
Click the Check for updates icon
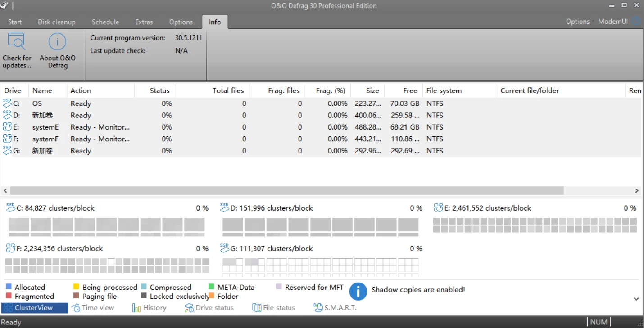17,42
